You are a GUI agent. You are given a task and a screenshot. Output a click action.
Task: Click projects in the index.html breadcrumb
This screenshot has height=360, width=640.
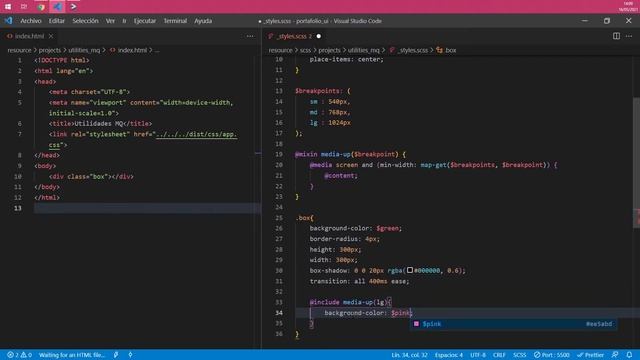pos(49,50)
